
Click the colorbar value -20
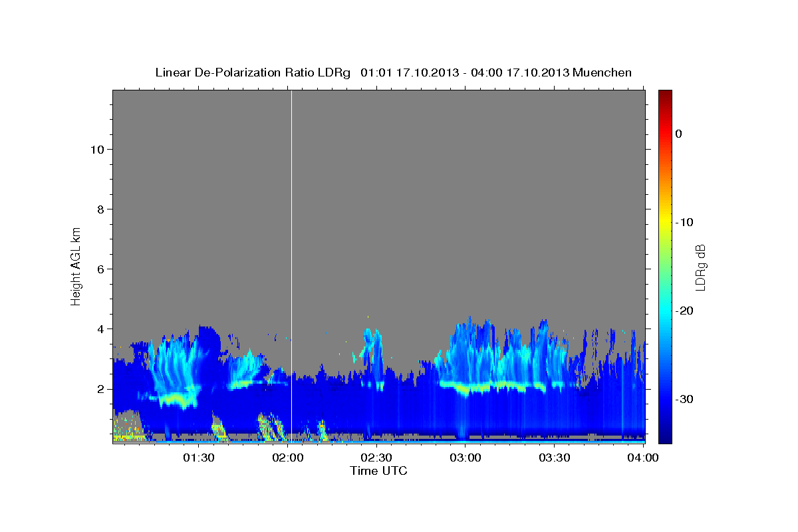[684, 311]
